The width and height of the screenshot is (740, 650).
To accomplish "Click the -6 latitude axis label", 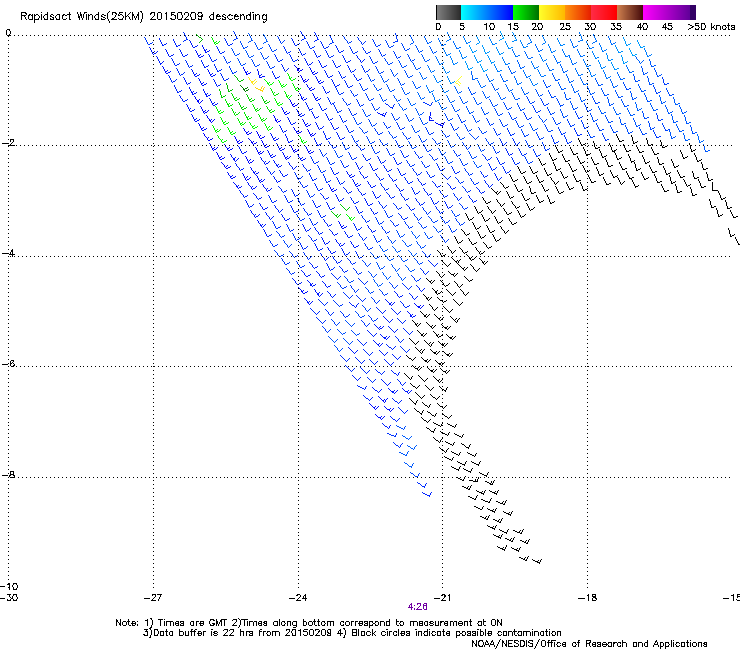I will [x=8, y=364].
